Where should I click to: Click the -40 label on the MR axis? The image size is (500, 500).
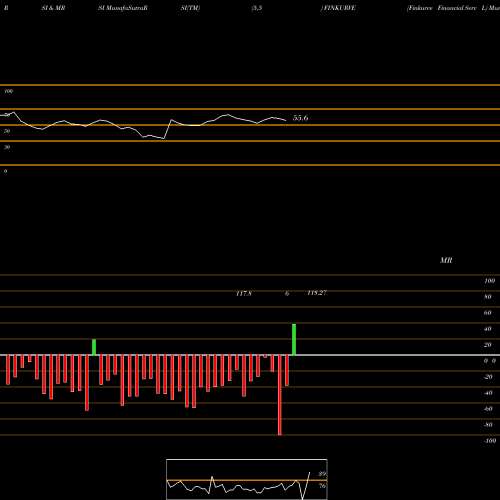pyautogui.click(x=488, y=393)
